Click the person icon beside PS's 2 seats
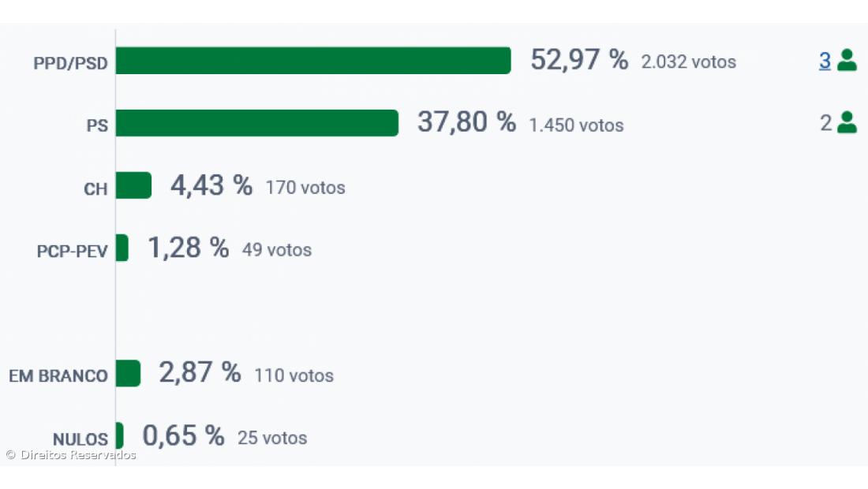 point(847,122)
